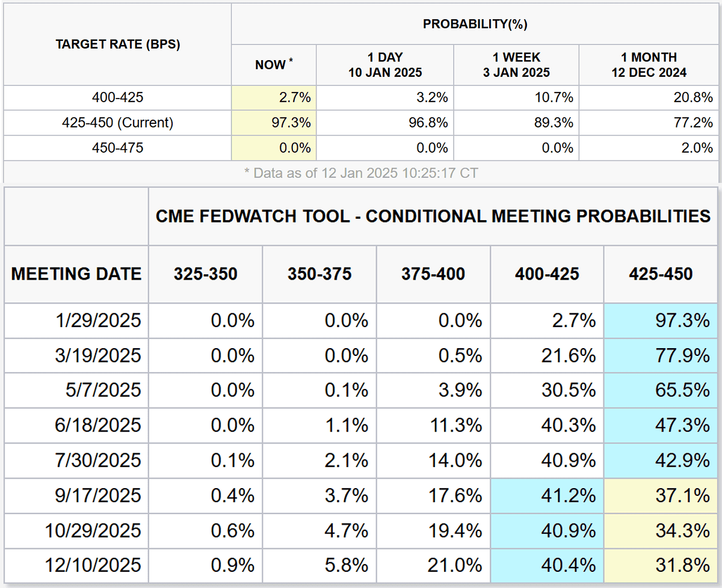Click the 20.8% probability cell

point(693,97)
